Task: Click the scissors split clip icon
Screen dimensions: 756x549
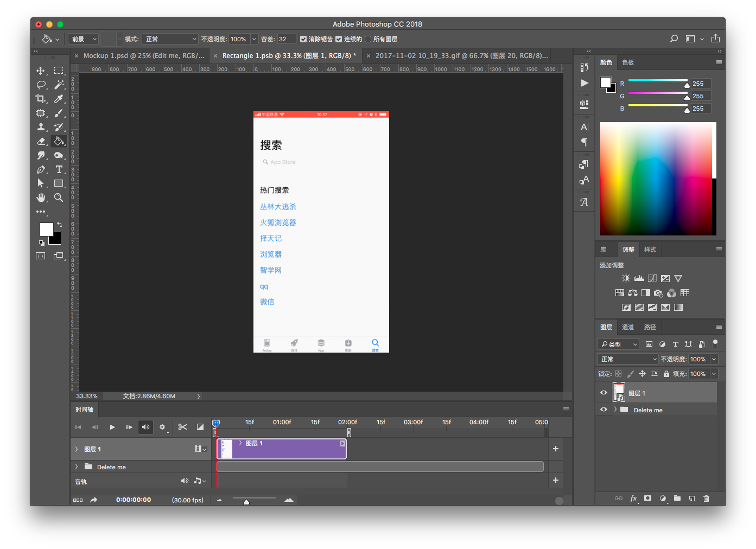Action: 182,427
